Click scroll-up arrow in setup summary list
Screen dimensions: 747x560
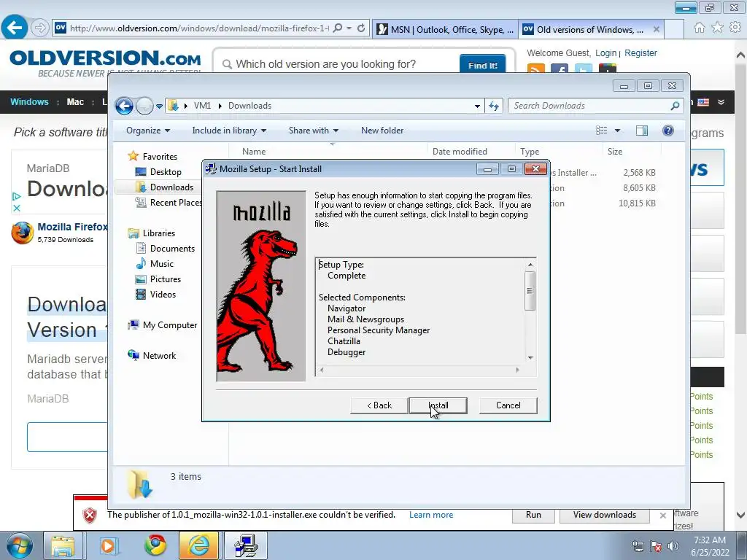pyautogui.click(x=530, y=265)
